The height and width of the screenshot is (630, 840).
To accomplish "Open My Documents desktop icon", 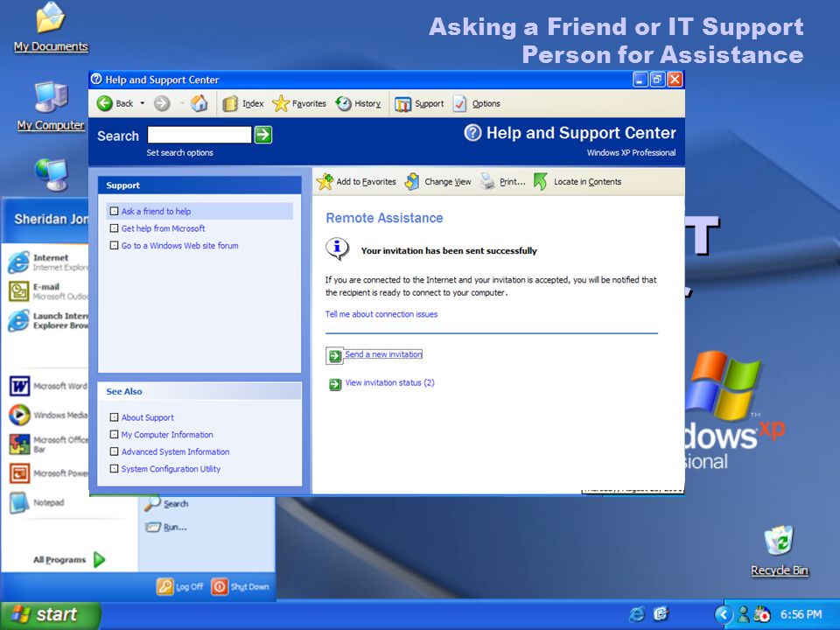I will pos(51,27).
